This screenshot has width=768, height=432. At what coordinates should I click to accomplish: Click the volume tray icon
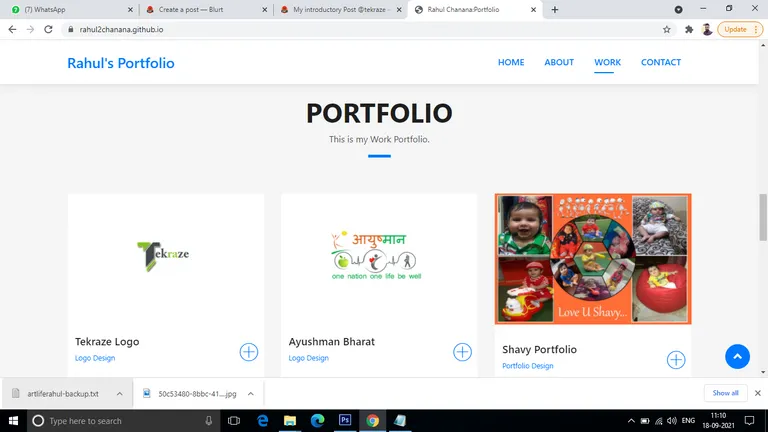672,421
